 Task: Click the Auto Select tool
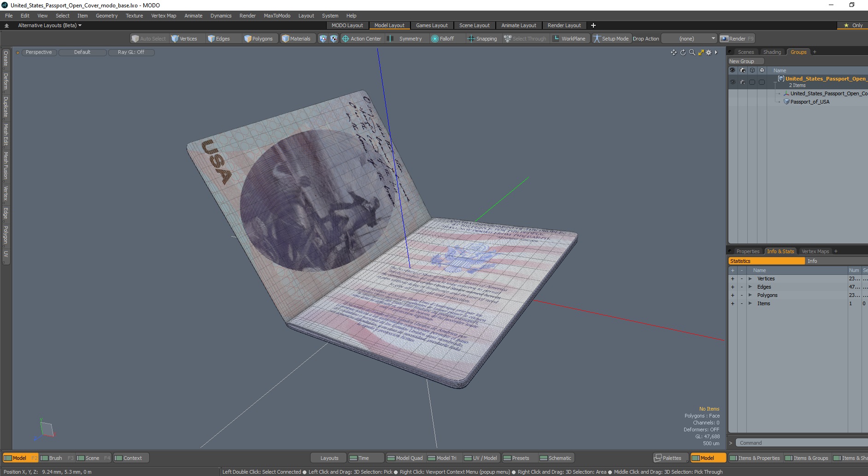[x=148, y=39]
